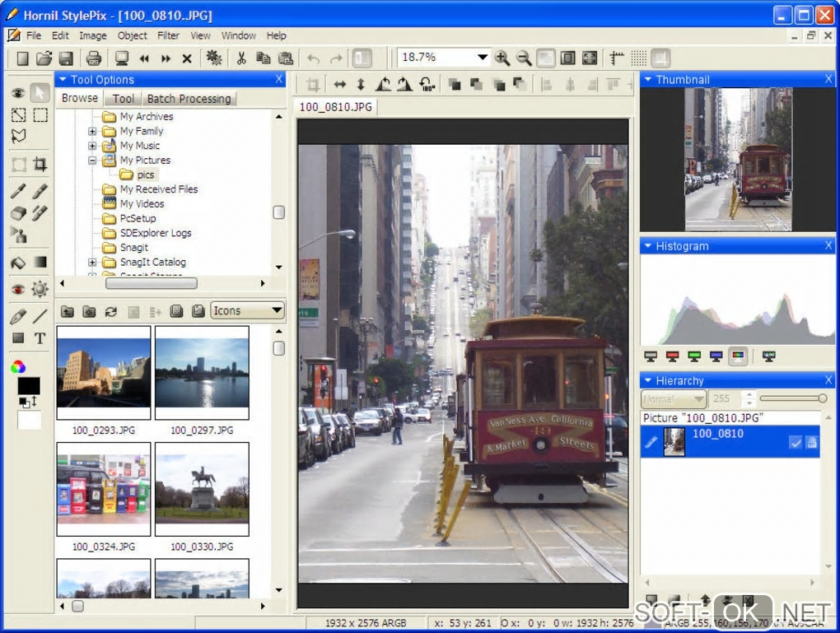Save the image with the floppy disk icon
This screenshot has height=633, width=840.
point(65,58)
